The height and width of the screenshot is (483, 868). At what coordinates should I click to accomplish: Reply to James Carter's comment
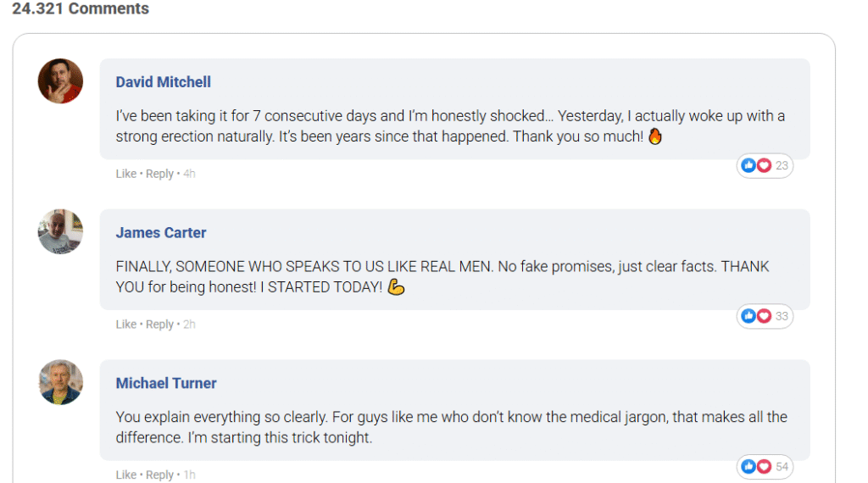pyautogui.click(x=159, y=325)
